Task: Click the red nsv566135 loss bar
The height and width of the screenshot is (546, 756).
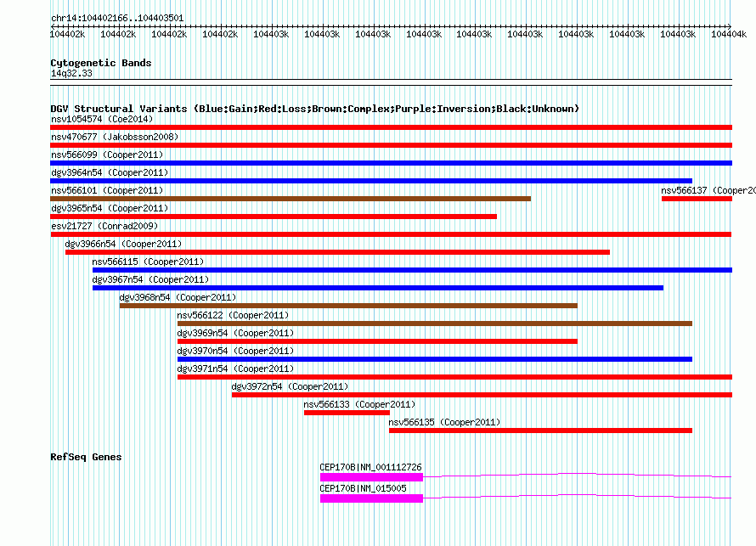Action: 540,431
